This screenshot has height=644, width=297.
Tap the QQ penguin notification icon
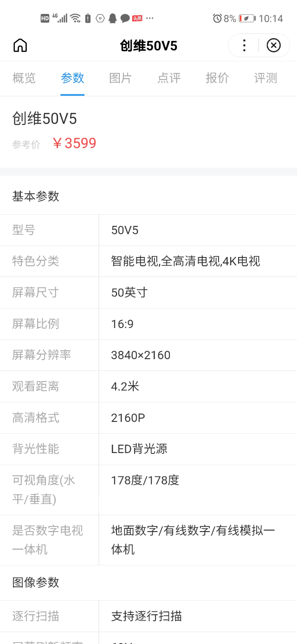(112, 19)
